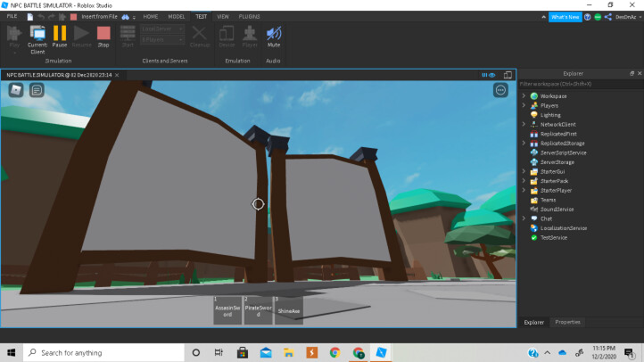Equip the ShineAxe hotbar slot
The height and width of the screenshot is (362, 644).
pos(289,310)
